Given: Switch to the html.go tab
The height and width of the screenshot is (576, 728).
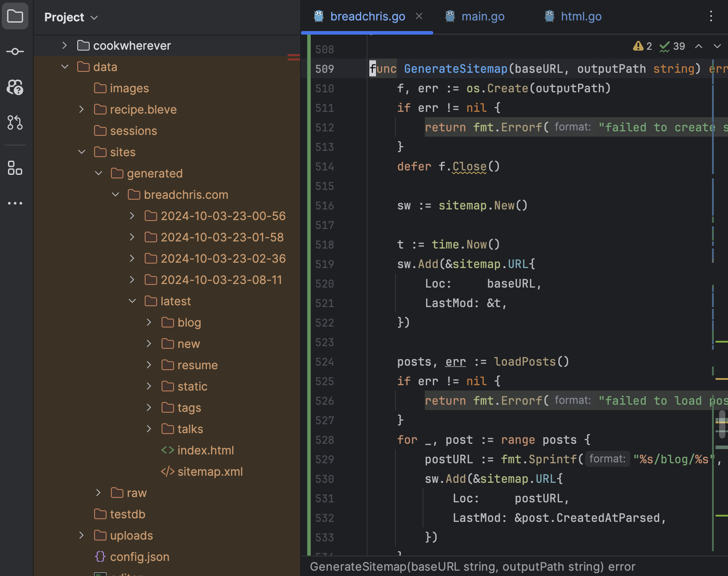Looking at the screenshot, I should point(573,16).
